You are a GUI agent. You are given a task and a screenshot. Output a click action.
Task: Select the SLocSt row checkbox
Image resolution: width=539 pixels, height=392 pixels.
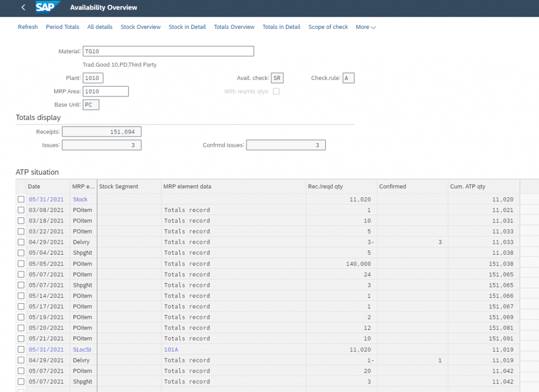(21, 349)
